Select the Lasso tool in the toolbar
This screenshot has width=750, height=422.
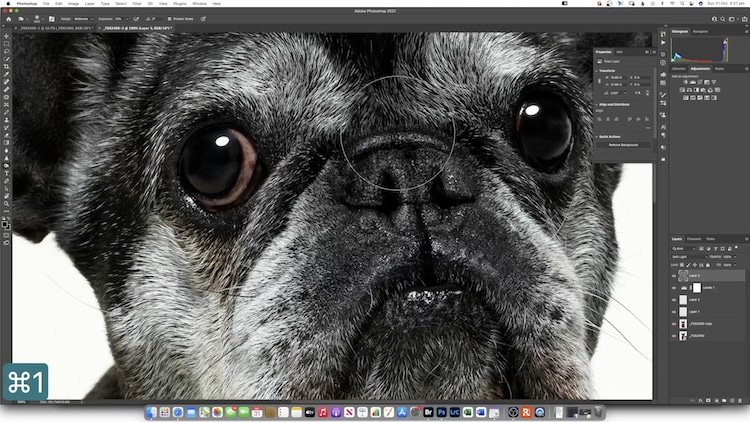(6, 52)
